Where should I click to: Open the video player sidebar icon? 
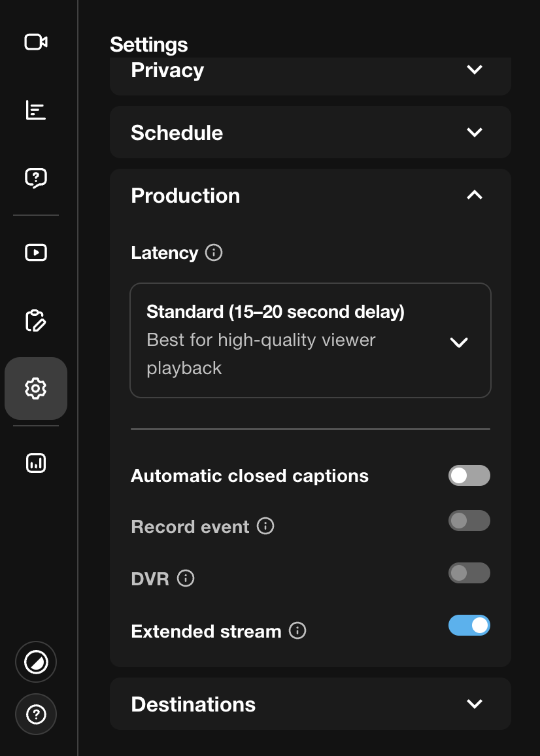(36, 252)
